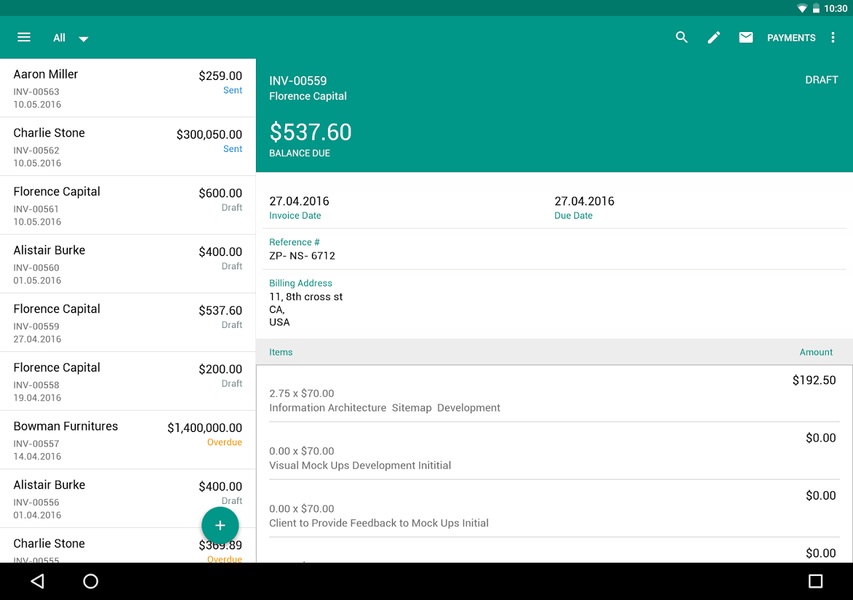Click the $300,050.00 Charlie Stone amount

click(209, 134)
